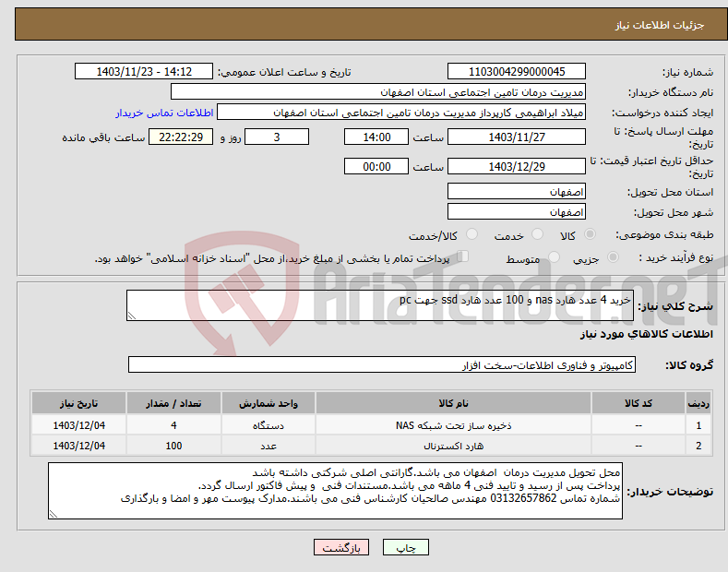Click the کد کالا column header
Image resolution: width=728 pixels, height=572 pixels.
(x=638, y=403)
